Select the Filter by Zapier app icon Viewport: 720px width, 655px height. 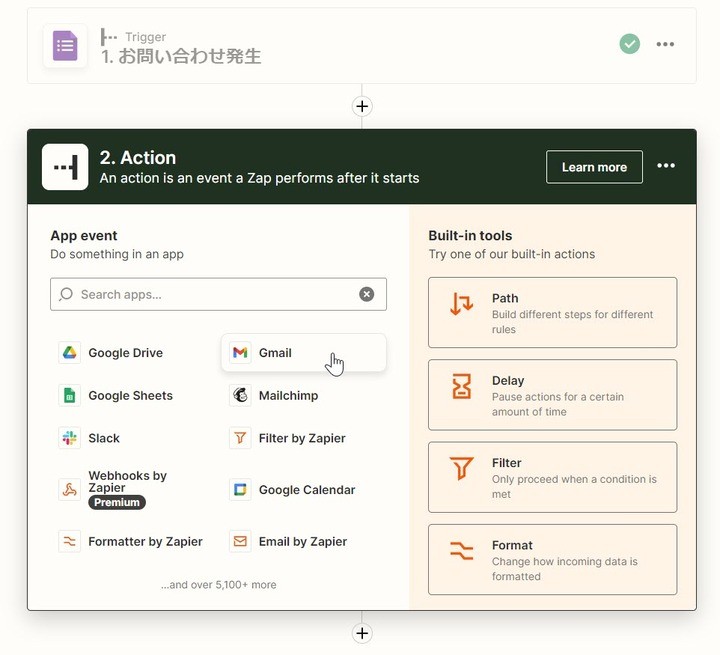click(240, 438)
